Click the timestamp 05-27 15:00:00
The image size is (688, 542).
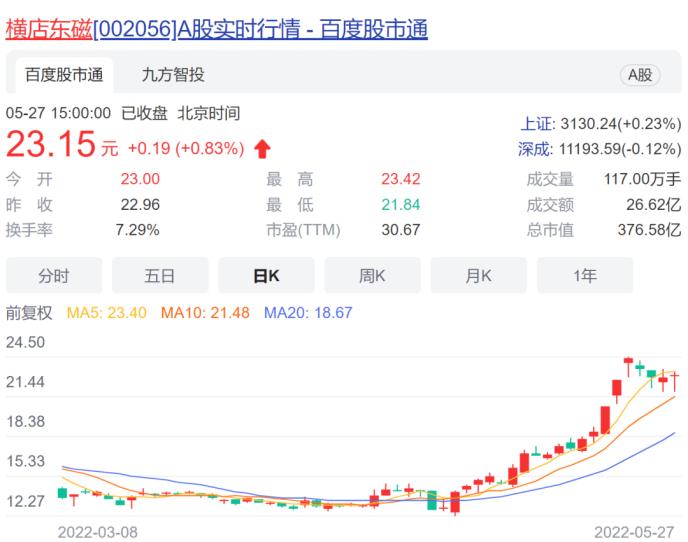(58, 113)
